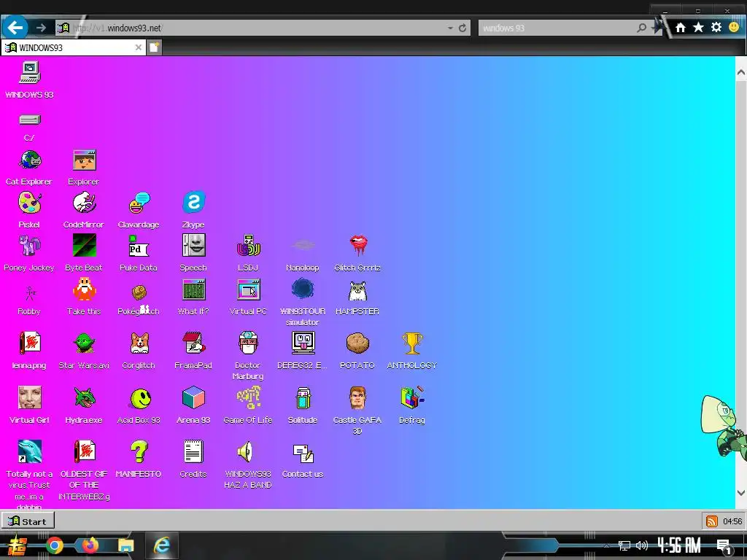
Task: Click the 04:56 clock in Windows 93 taskbar
Action: coord(732,521)
